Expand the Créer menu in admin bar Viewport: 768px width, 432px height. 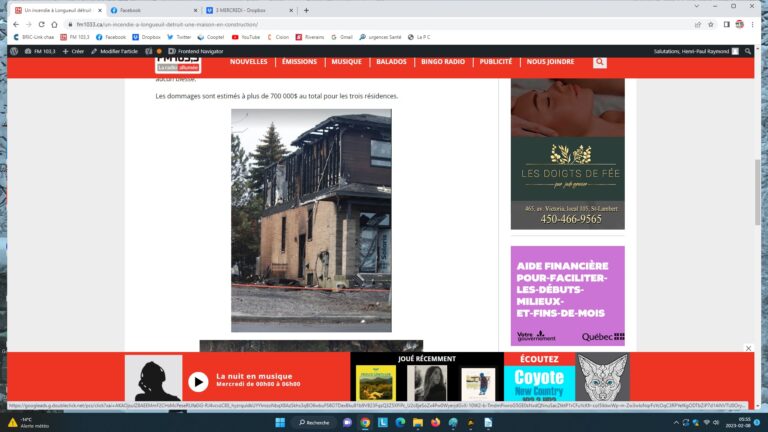pos(74,50)
